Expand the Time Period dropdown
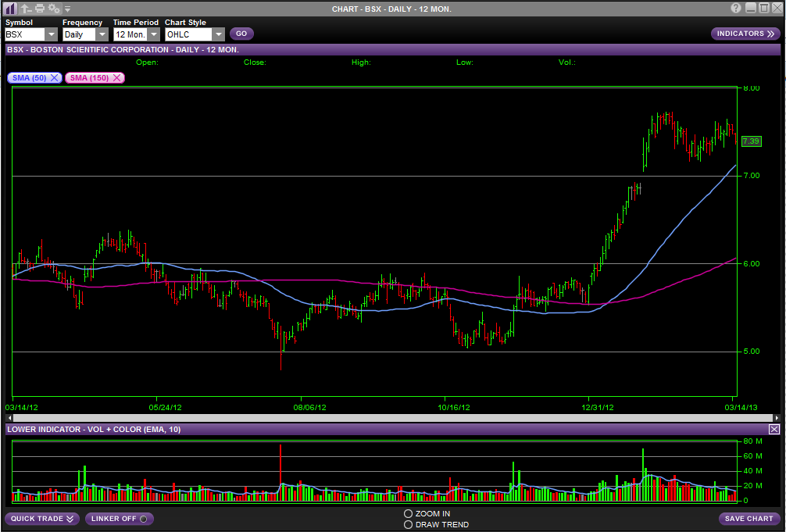Image resolution: width=786 pixels, height=532 pixels. pos(154,34)
